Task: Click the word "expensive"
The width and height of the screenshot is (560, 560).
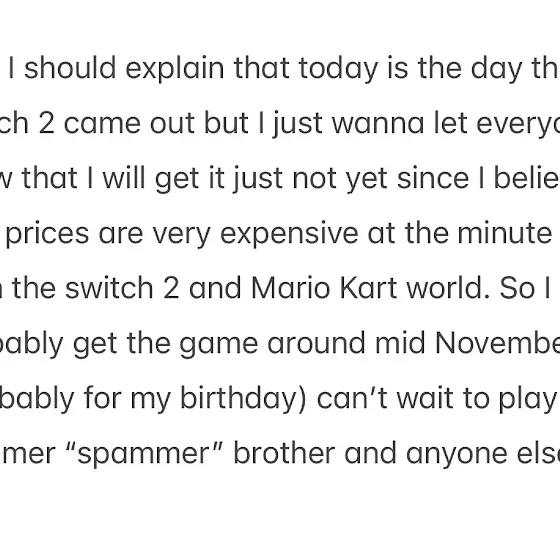Action: [289, 234]
